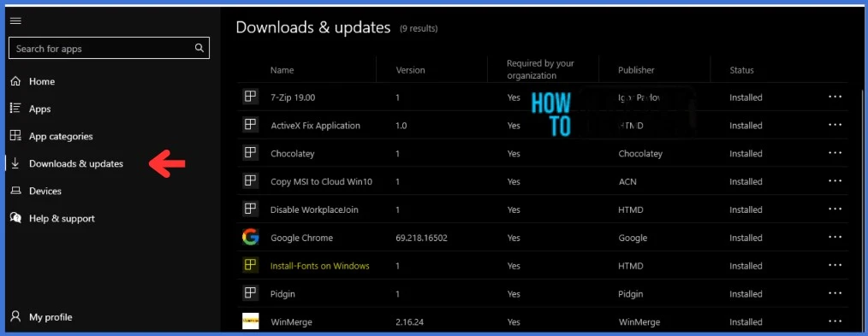Sort by the Publisher column header
The width and height of the screenshot is (868, 336).
click(636, 70)
